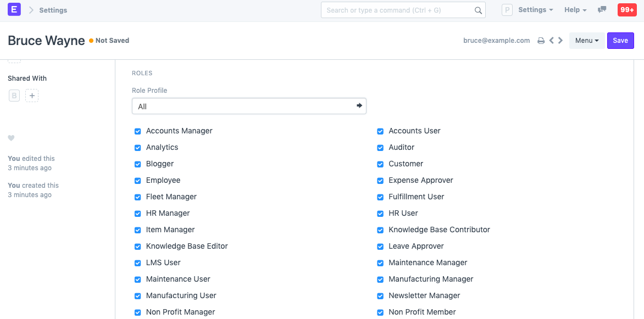644x319 pixels.
Task: Open the chat feedback icon in navbar
Action: click(602, 9)
